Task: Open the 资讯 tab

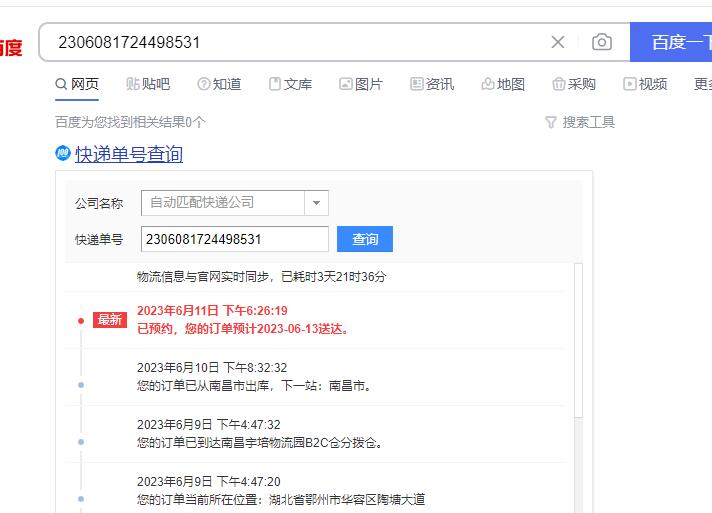Action: [432, 84]
